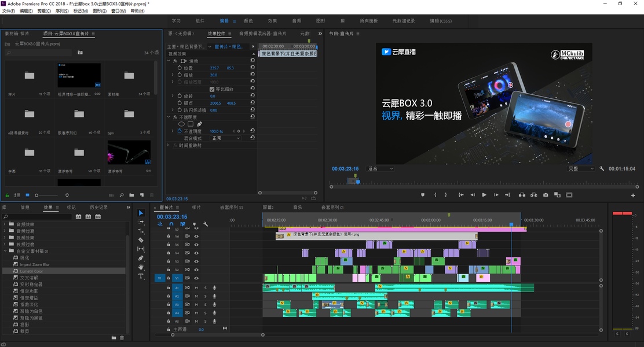Step forward one frame
Image resolution: width=644 pixels, height=347 pixels.
pos(496,195)
